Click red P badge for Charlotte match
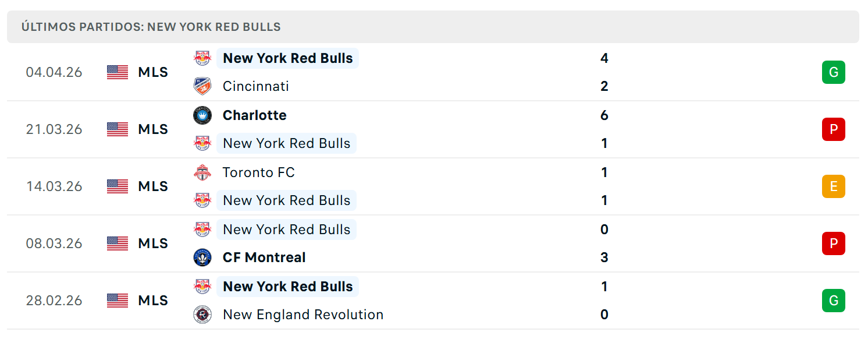This screenshot has height=339, width=868. point(833,129)
